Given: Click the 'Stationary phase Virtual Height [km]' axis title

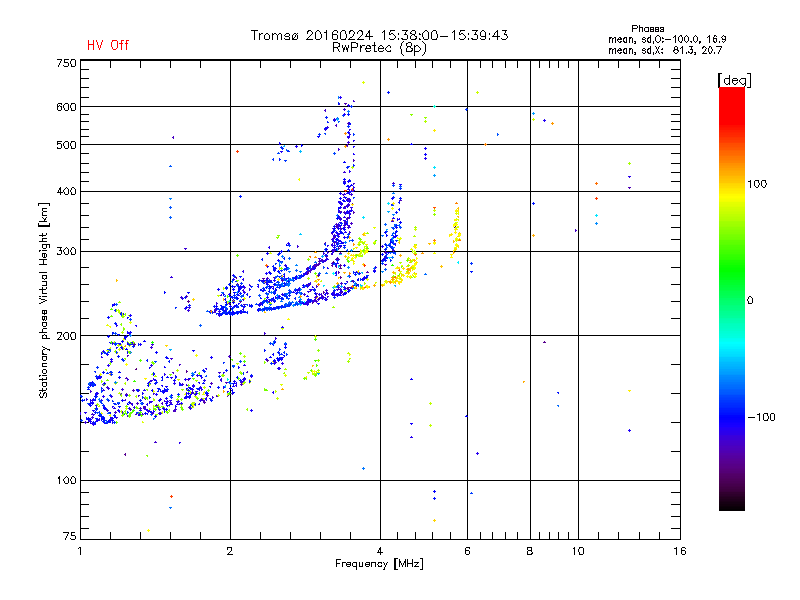Looking at the screenshot, I should click(x=44, y=301).
